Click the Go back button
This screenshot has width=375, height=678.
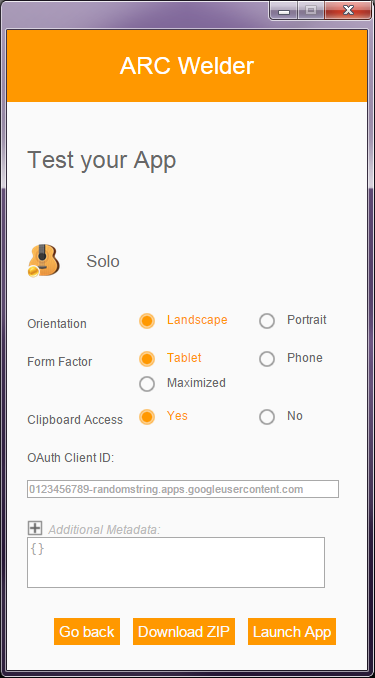click(x=87, y=632)
